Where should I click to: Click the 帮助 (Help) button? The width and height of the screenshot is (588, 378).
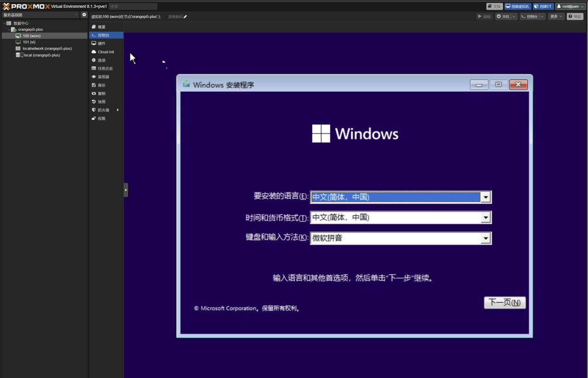point(575,17)
